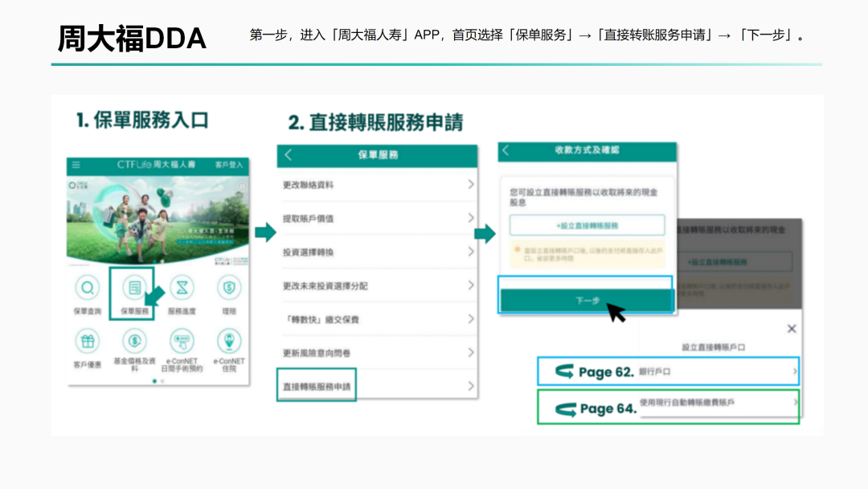Viewport: 868px width, 489px height.
Task: Click the promotional banner image in the app
Action: point(158,220)
